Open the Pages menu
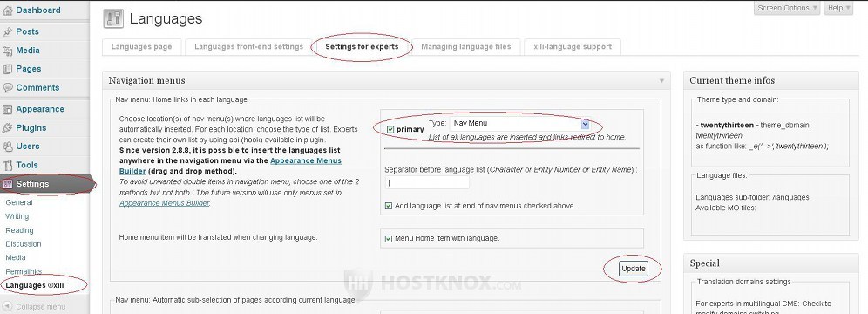868x314 pixels. [28, 69]
